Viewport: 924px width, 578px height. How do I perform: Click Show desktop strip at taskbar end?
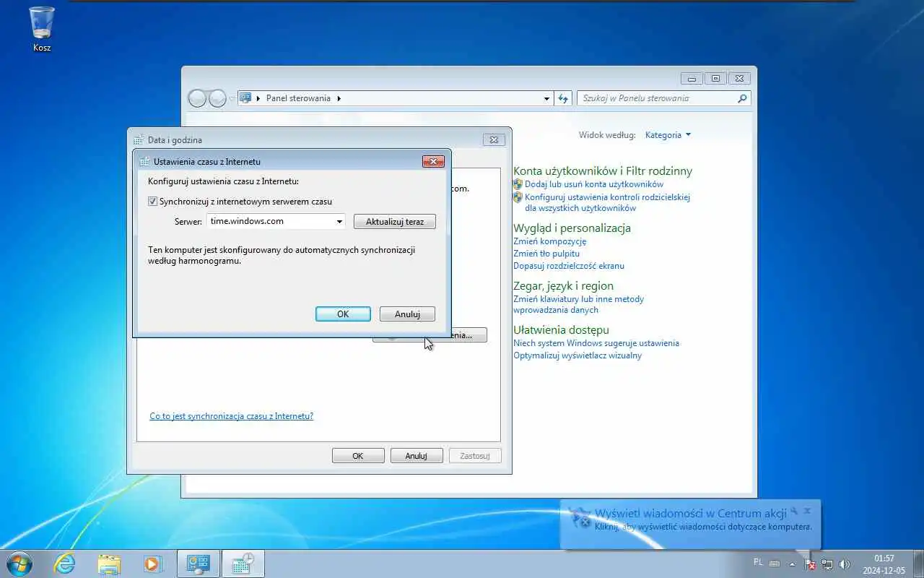918,564
